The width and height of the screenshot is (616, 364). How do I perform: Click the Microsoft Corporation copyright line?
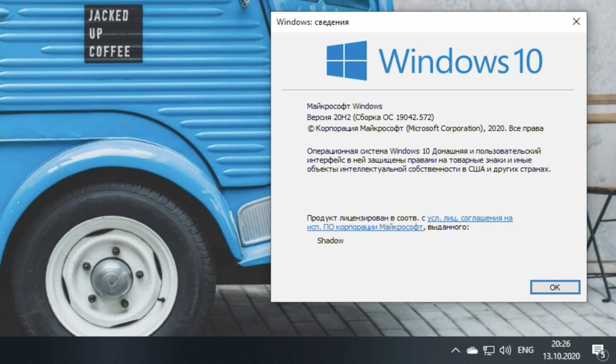[425, 129]
